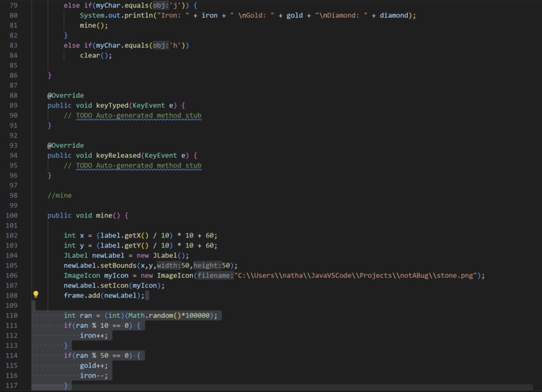Screen dimensions: 542x392
Task: Click the 'if(ran % 50 == 0)' line
Action: tap(102, 356)
